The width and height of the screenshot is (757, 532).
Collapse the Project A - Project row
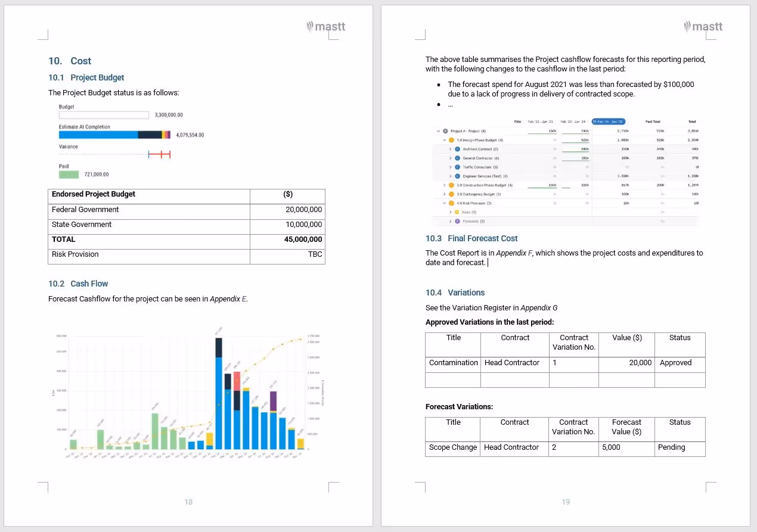pyautogui.click(x=438, y=131)
